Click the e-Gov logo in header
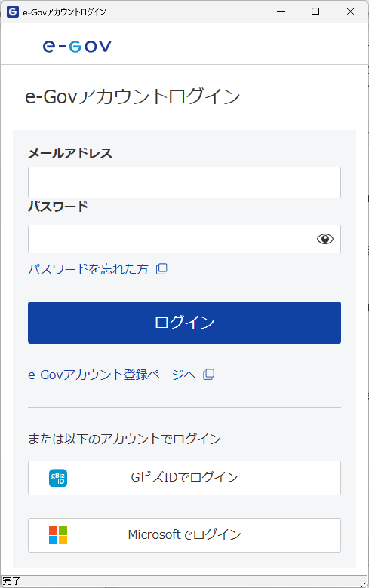The image size is (369, 588). 77,46
